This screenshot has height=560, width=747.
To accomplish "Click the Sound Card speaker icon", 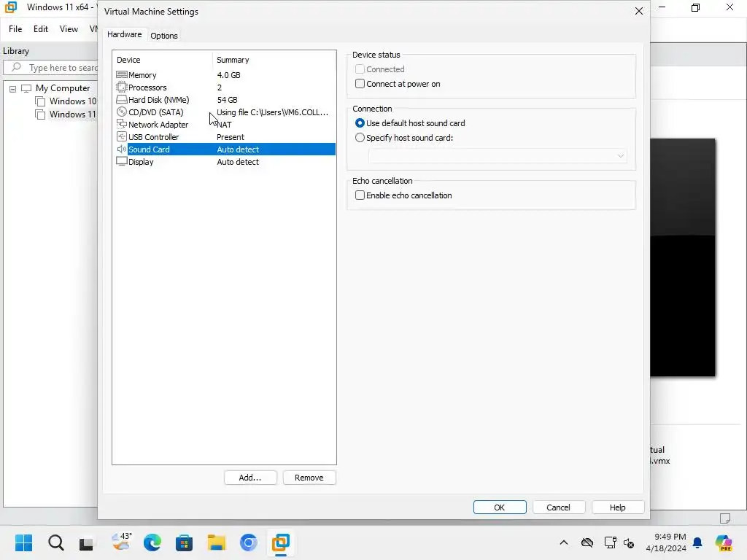I will pos(122,149).
